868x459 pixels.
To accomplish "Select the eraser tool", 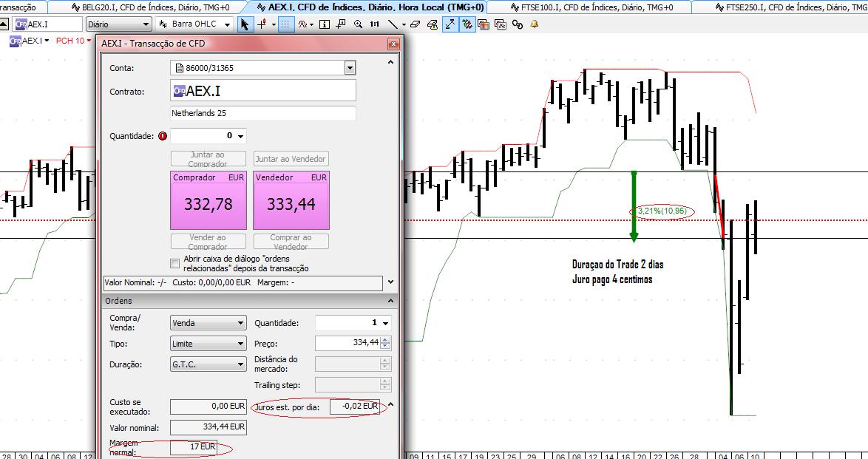I will pos(417,24).
